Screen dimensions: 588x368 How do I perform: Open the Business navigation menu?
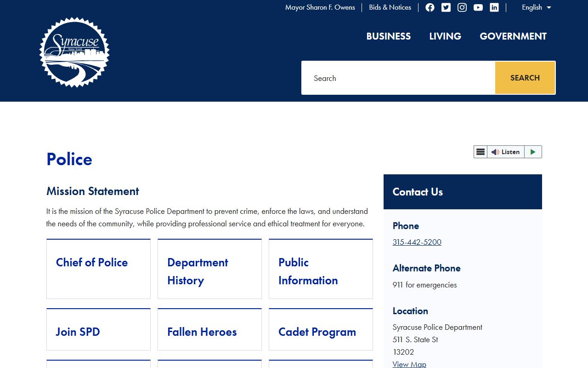(x=388, y=36)
